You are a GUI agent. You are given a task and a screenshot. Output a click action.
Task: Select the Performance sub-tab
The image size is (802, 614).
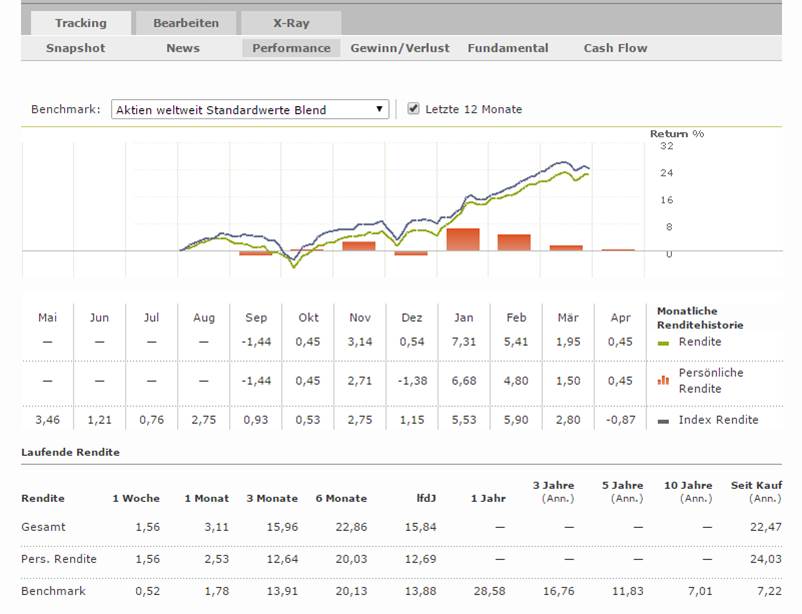click(291, 48)
